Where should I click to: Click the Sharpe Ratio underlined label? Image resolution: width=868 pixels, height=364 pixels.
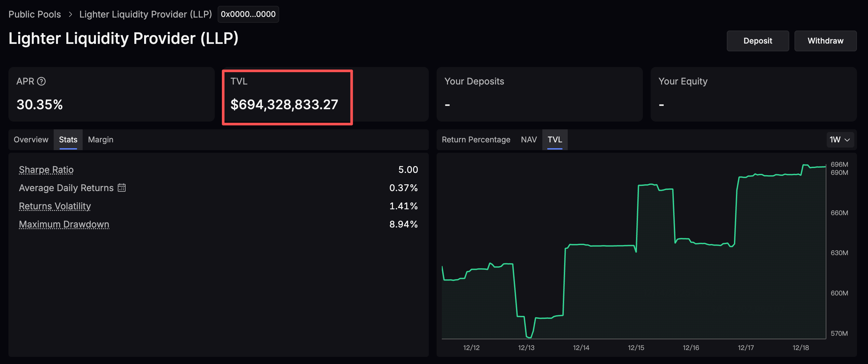pyautogui.click(x=46, y=170)
